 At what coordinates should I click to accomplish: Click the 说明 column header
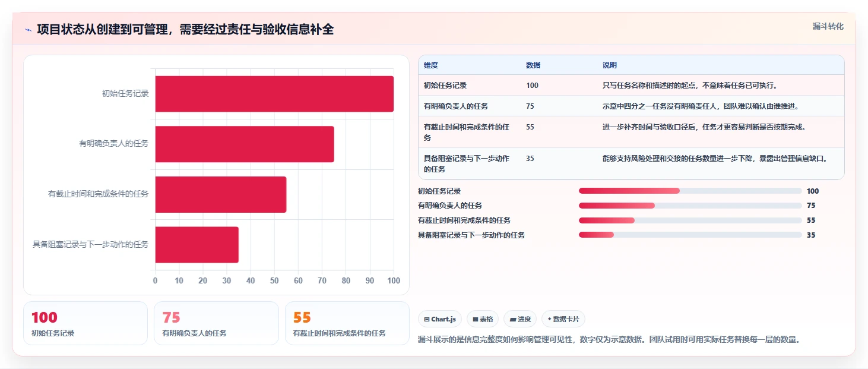click(610, 65)
